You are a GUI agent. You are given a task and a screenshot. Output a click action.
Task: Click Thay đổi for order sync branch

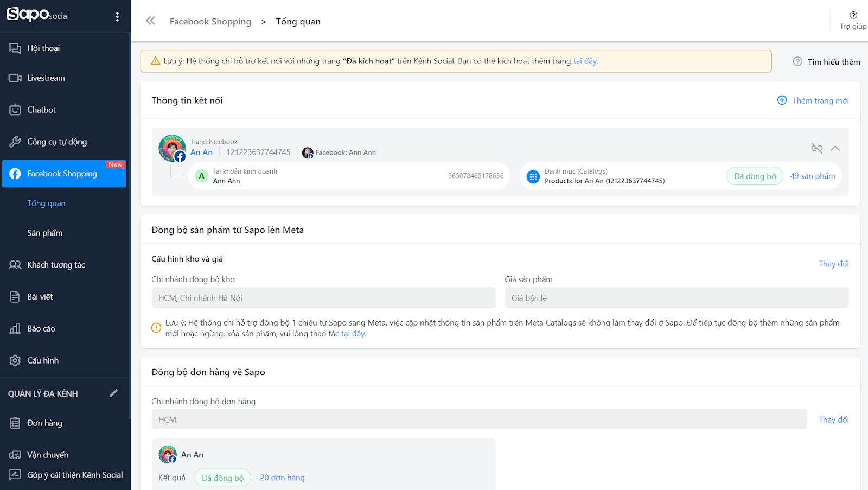click(834, 419)
